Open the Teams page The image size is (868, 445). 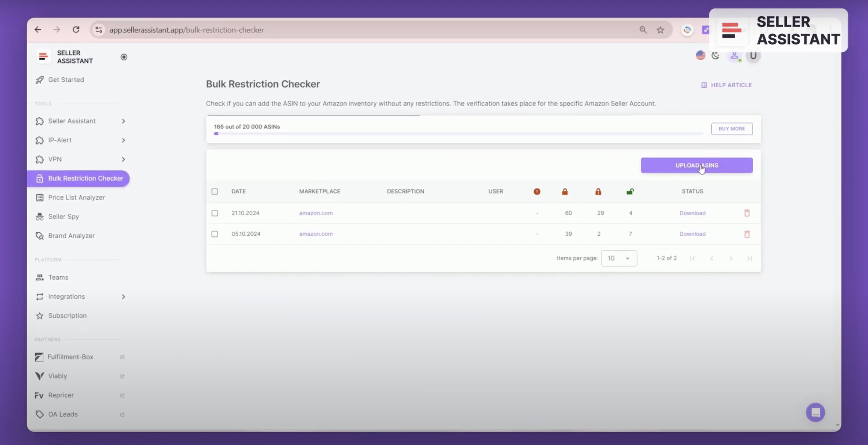(x=58, y=277)
